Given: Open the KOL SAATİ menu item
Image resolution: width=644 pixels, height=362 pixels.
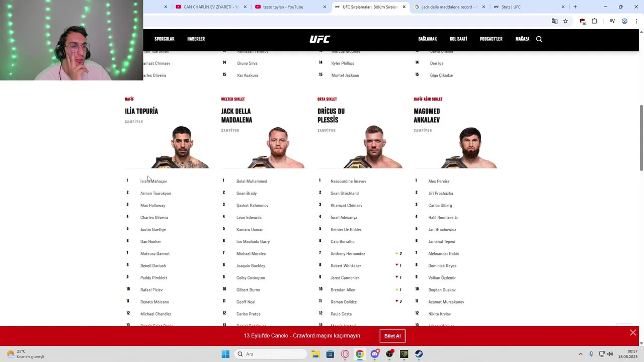Looking at the screenshot, I should (458, 39).
